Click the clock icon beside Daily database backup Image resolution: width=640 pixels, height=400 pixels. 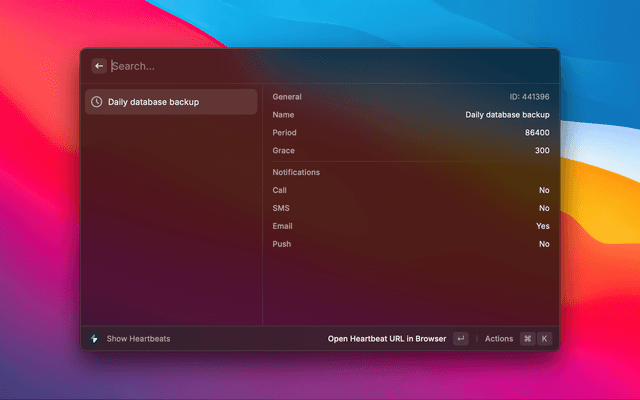click(x=96, y=102)
